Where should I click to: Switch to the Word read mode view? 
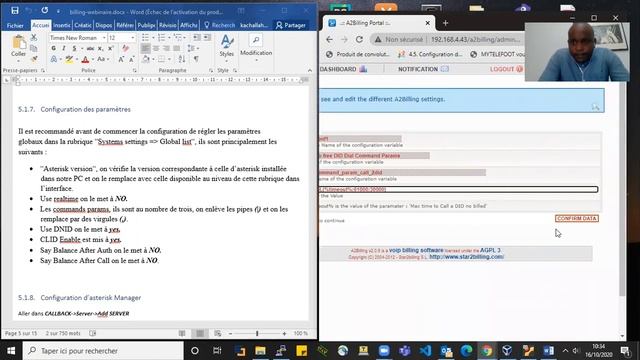tap(182, 333)
